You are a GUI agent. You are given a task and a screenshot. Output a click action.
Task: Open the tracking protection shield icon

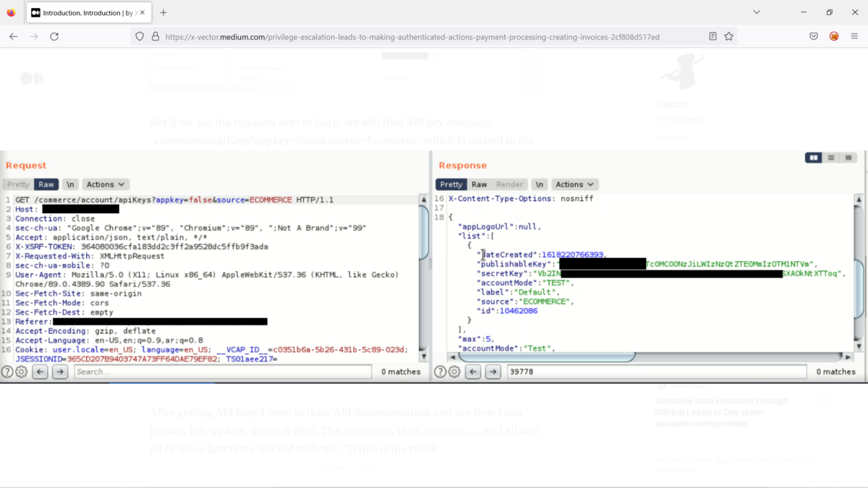point(140,36)
